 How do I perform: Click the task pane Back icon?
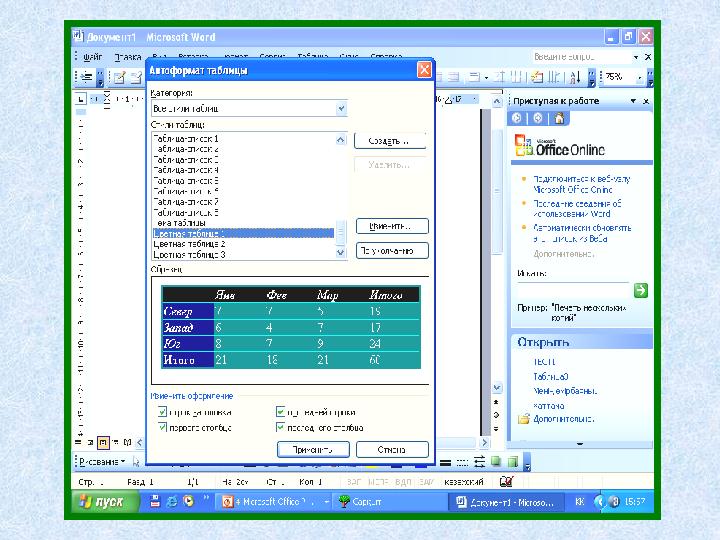pos(517,118)
